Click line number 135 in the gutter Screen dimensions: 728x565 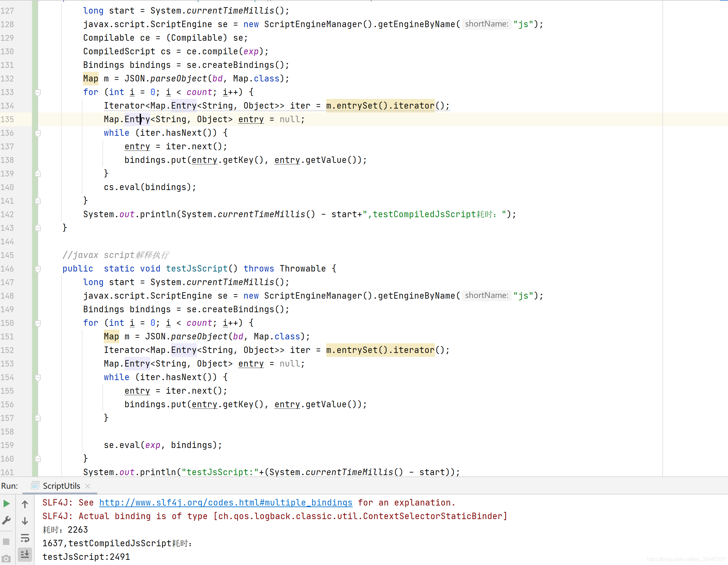click(7, 119)
